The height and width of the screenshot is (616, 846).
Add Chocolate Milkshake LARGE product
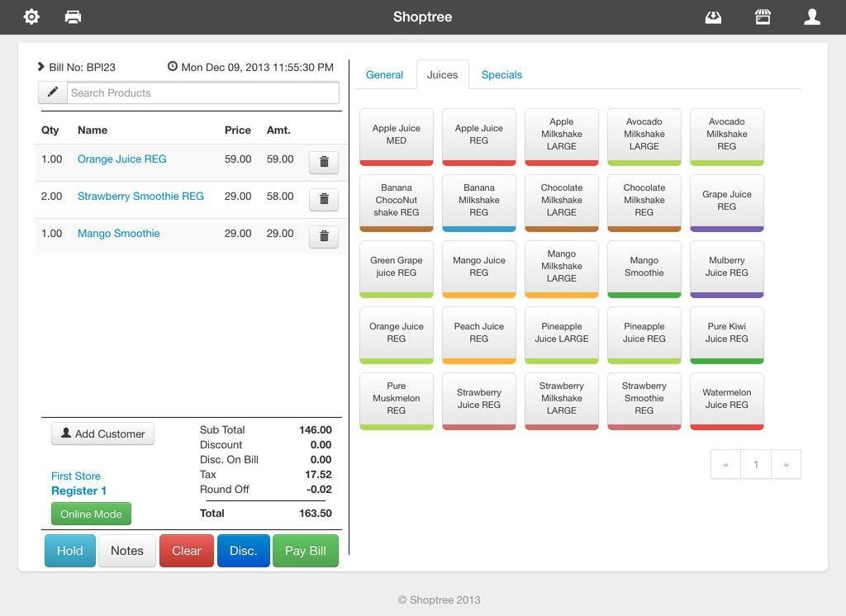click(x=562, y=203)
